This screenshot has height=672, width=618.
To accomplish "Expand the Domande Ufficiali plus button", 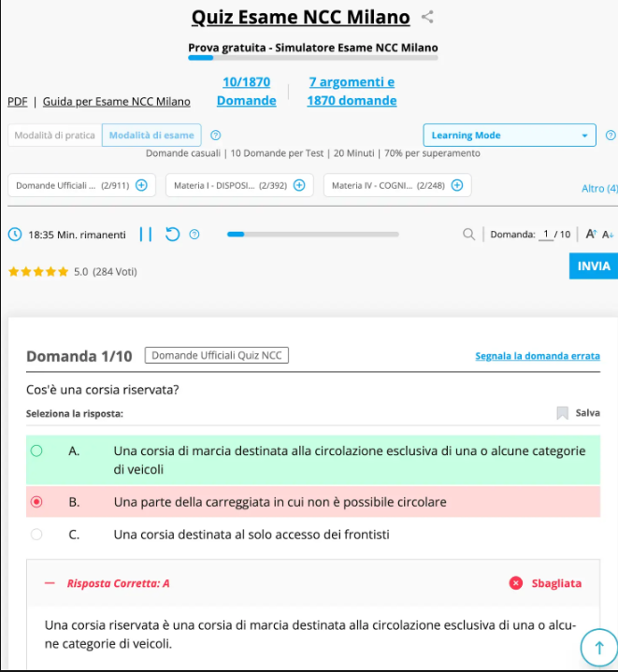I will [x=141, y=185].
